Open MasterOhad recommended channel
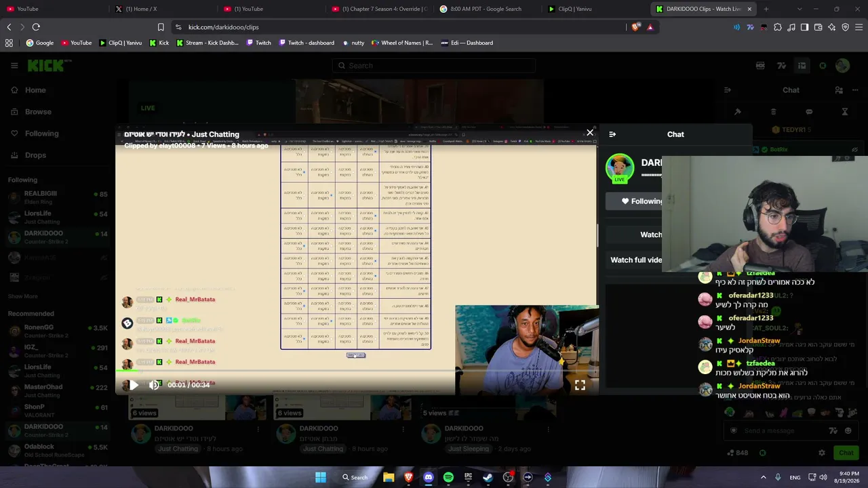Screen dimensions: 868x488 [57, 390]
